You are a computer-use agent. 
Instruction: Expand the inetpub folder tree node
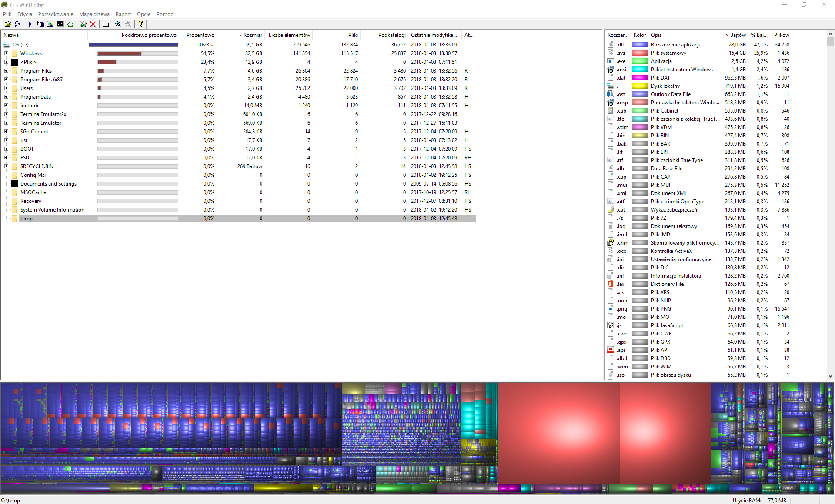tap(6, 106)
